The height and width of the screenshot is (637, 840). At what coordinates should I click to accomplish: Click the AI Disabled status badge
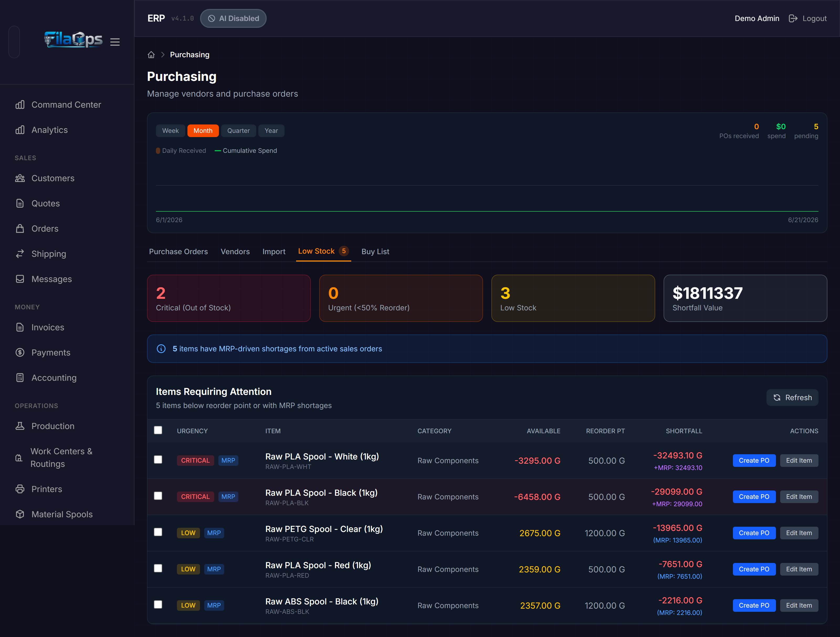coord(233,18)
